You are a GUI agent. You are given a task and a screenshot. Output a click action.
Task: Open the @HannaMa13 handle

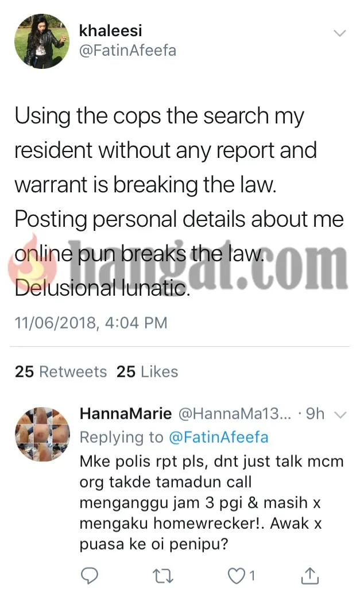pos(234,413)
